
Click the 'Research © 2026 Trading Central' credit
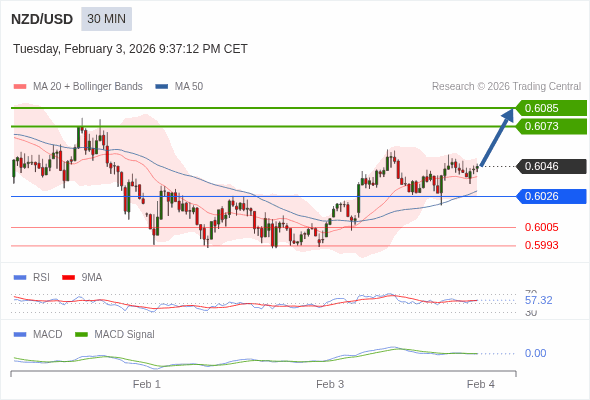click(506, 87)
